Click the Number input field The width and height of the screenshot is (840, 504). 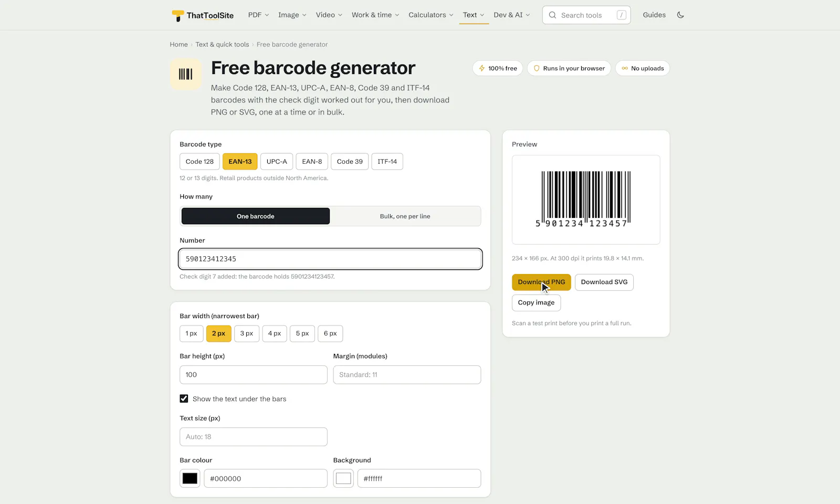[x=330, y=259]
